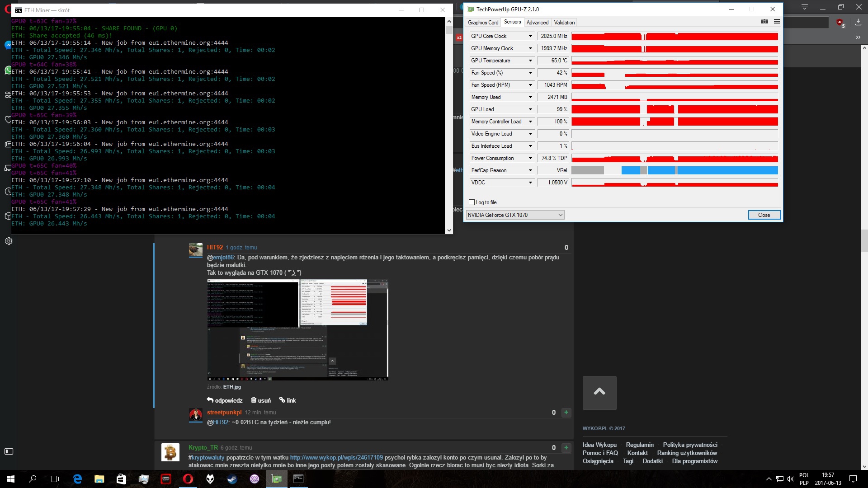This screenshot has width=868, height=488.
Task: Open the volume tray icon
Action: point(790,479)
